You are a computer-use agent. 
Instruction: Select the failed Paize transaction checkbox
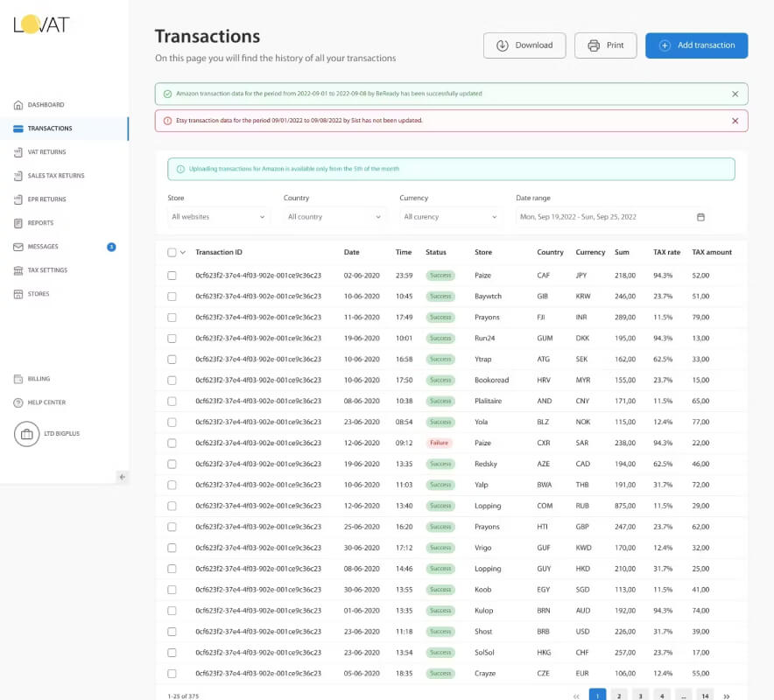172,443
